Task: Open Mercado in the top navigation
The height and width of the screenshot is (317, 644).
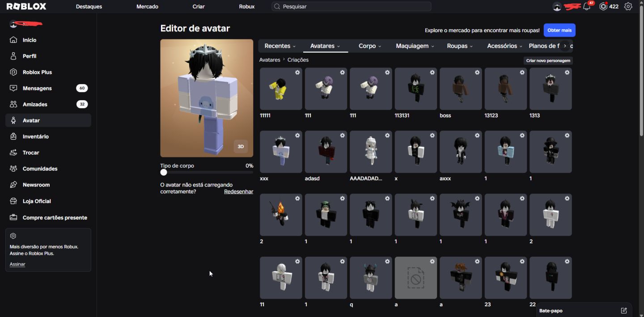Action: pos(147,7)
